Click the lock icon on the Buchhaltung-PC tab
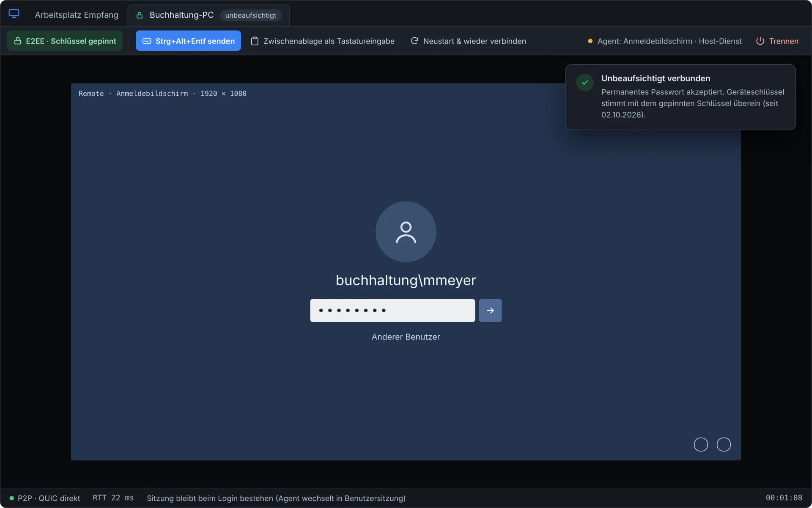Screen dimensions: 812x508 click(140, 15)
